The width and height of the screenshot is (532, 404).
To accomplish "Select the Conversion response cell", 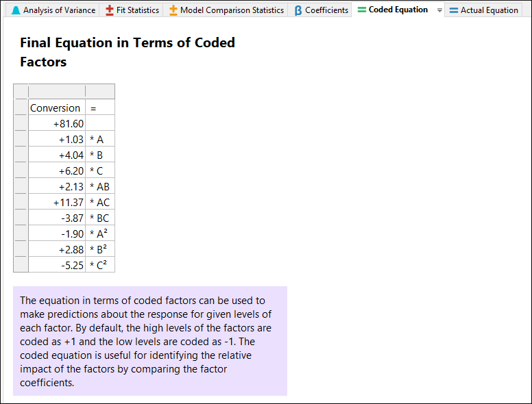I will point(57,108).
